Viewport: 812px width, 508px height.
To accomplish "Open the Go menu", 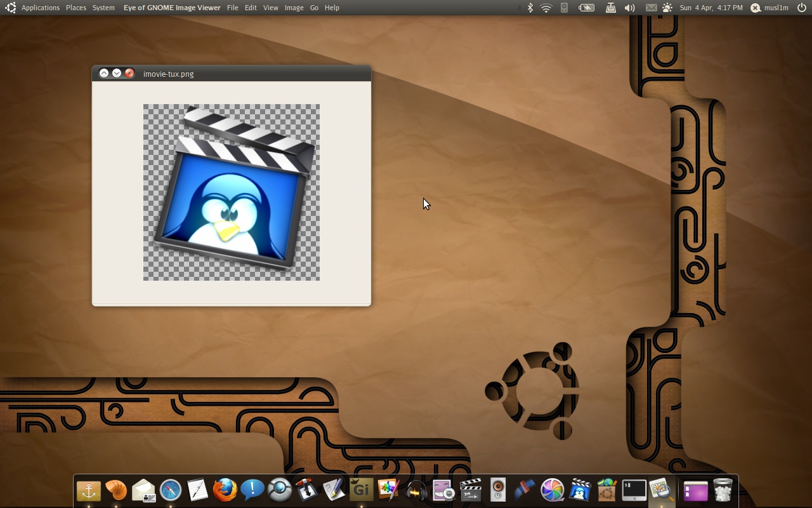I will (314, 8).
